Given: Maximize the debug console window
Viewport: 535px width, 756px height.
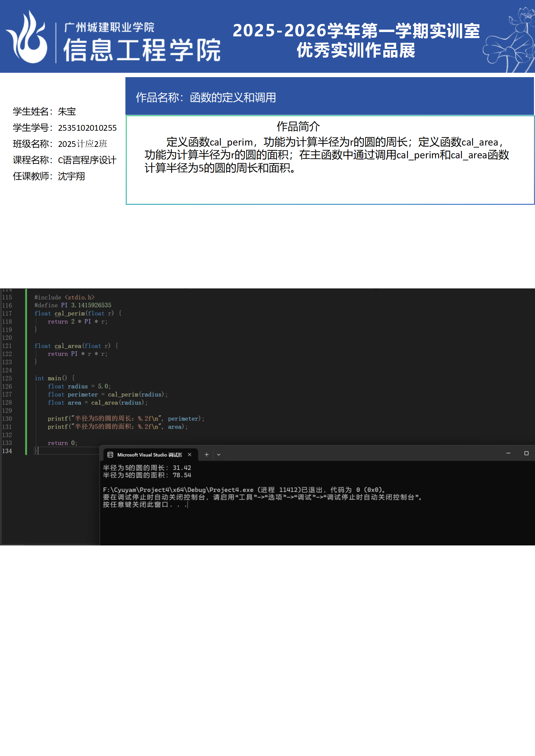Looking at the screenshot, I should tap(526, 453).
